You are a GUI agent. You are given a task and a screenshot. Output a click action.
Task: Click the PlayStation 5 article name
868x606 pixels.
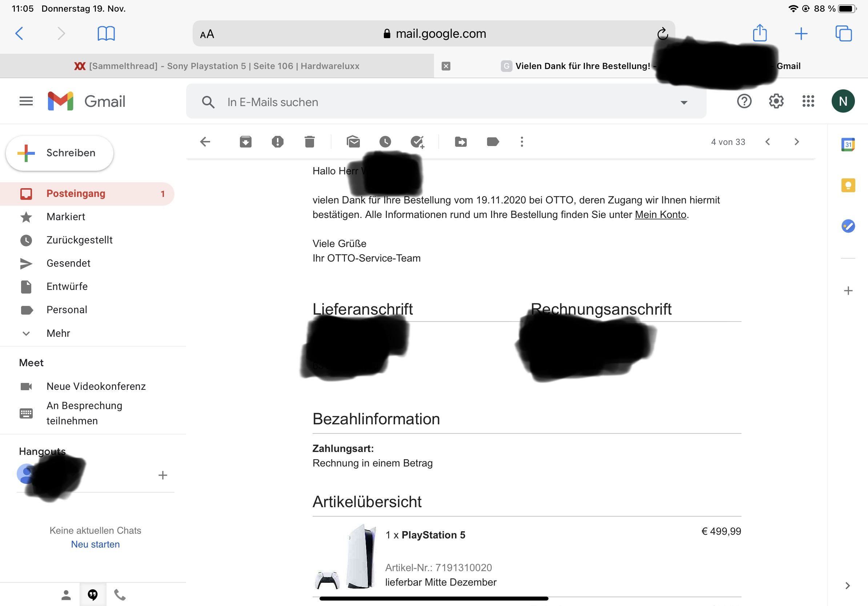click(433, 535)
